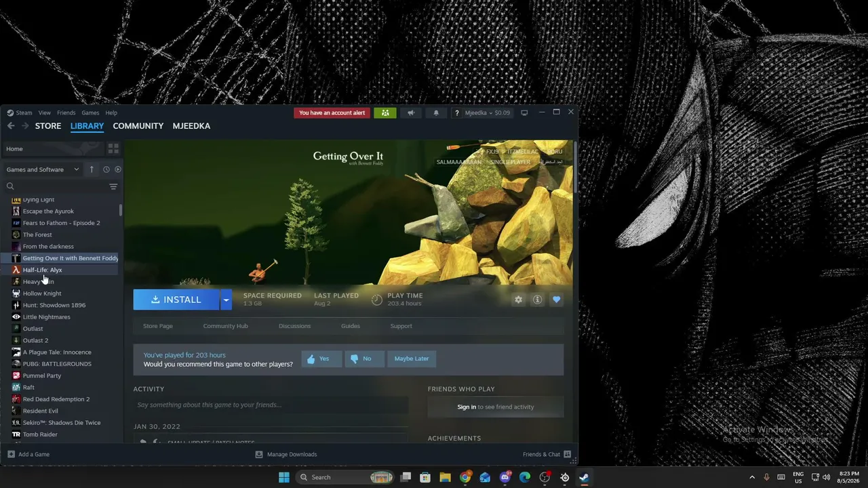Viewport: 868px width, 488px height.
Task: Open the Help menu
Action: [111, 113]
